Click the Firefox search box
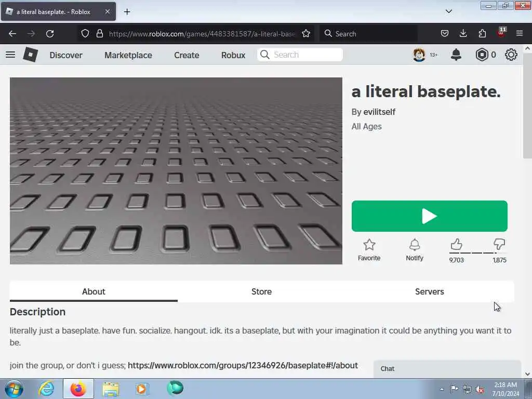Screen dimensions: 532x399 [x=368, y=34]
